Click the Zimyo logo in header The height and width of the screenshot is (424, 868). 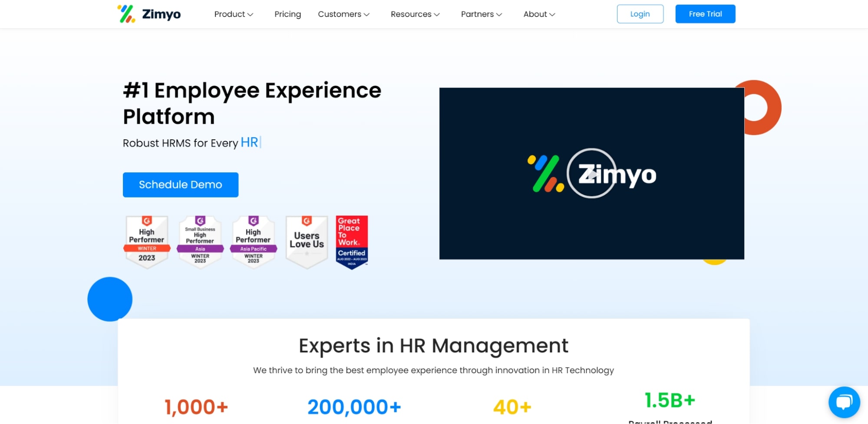[x=149, y=14]
